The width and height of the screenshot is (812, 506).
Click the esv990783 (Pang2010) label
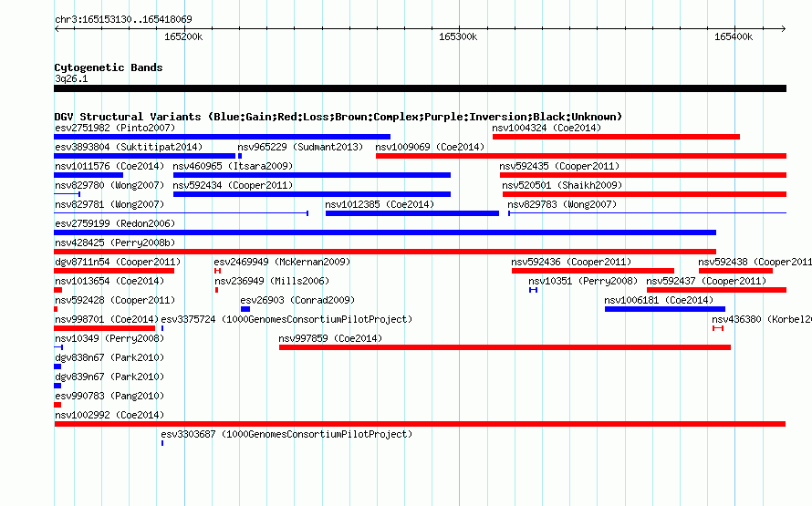coord(109,396)
